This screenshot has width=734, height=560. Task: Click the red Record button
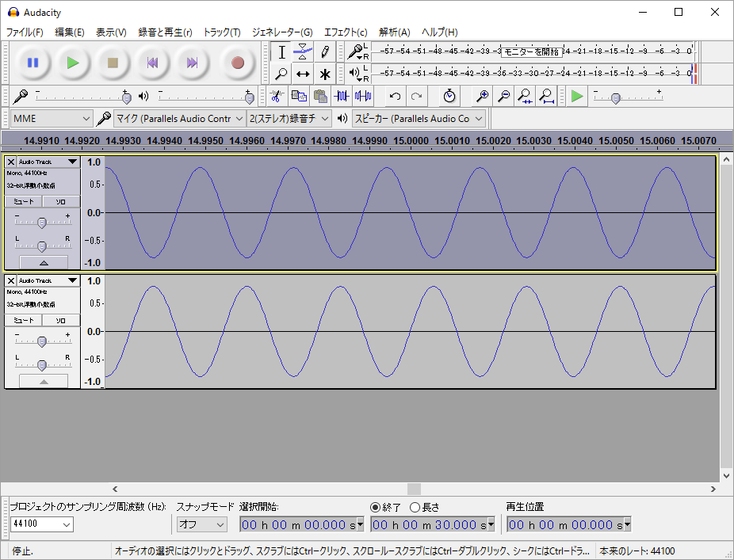tap(237, 63)
